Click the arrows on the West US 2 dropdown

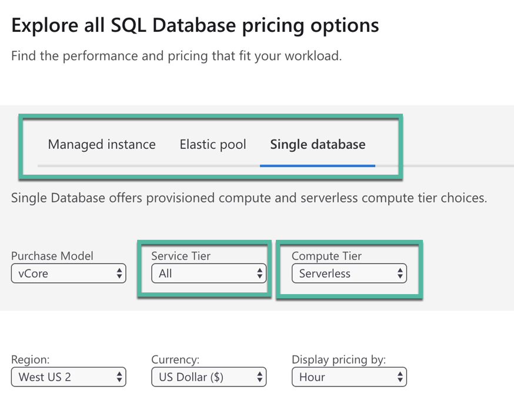click(x=119, y=377)
